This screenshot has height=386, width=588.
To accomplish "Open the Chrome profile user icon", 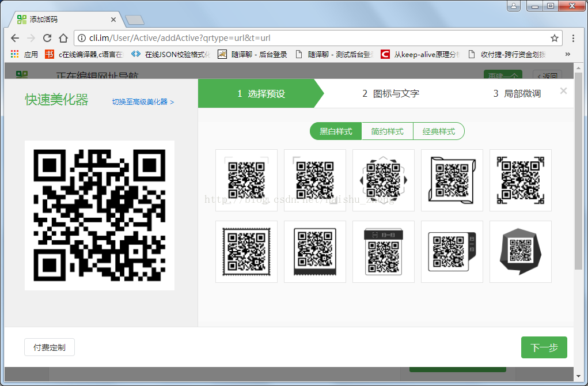I will (513, 6).
